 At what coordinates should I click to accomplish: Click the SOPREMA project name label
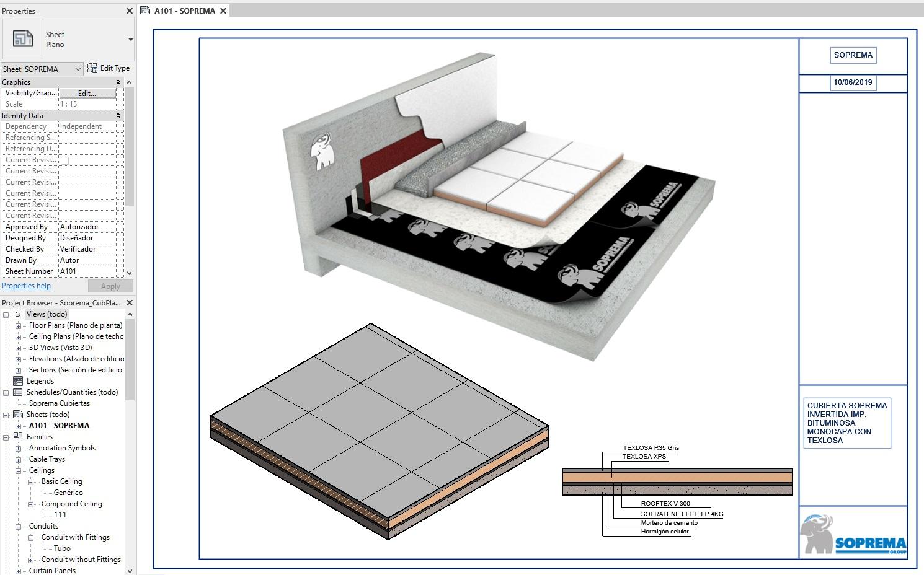[853, 55]
